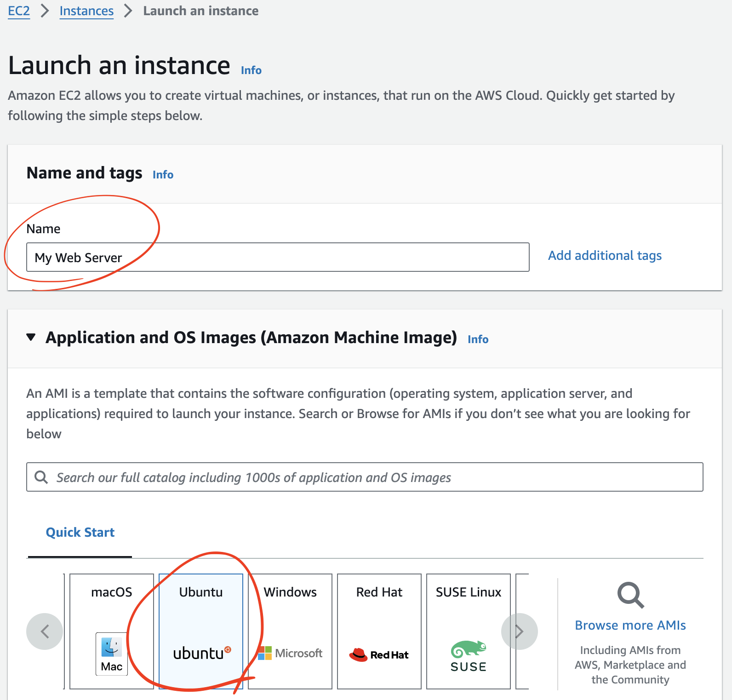Click the Name field containing My Web Server

[x=278, y=258]
